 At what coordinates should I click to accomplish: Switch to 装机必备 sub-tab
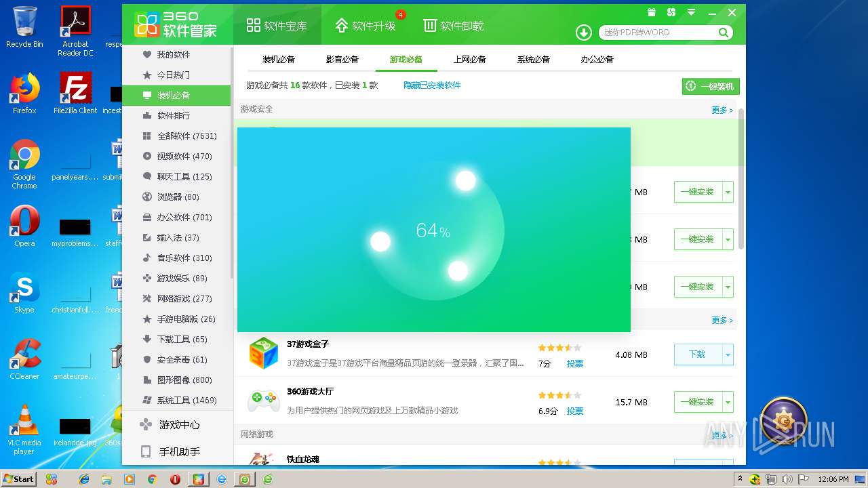[279, 59]
